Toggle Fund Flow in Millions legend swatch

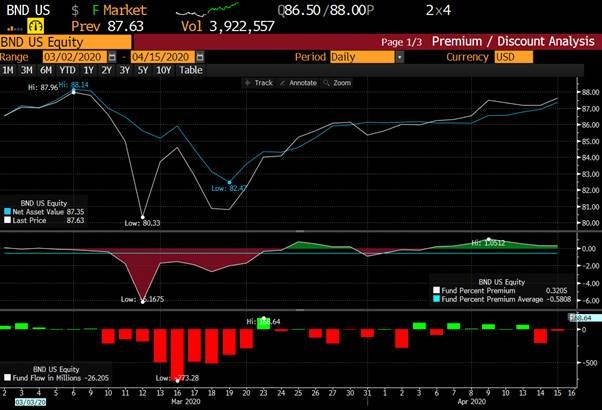(x=7, y=378)
